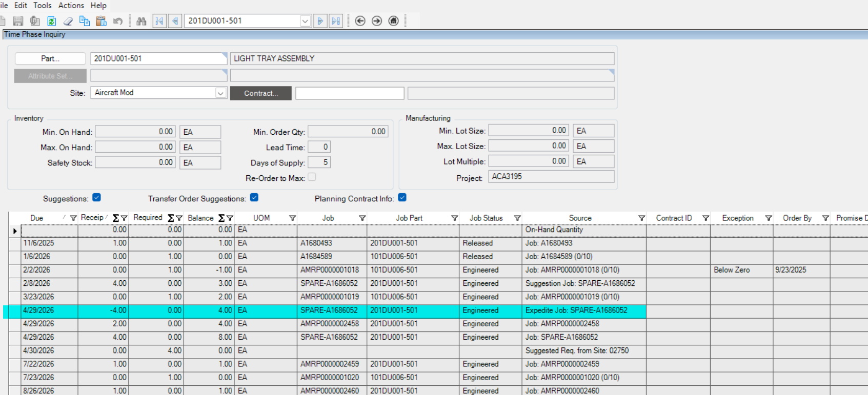Image resolution: width=868 pixels, height=395 pixels.
Task: Open the Tools menu
Action: [x=42, y=5]
